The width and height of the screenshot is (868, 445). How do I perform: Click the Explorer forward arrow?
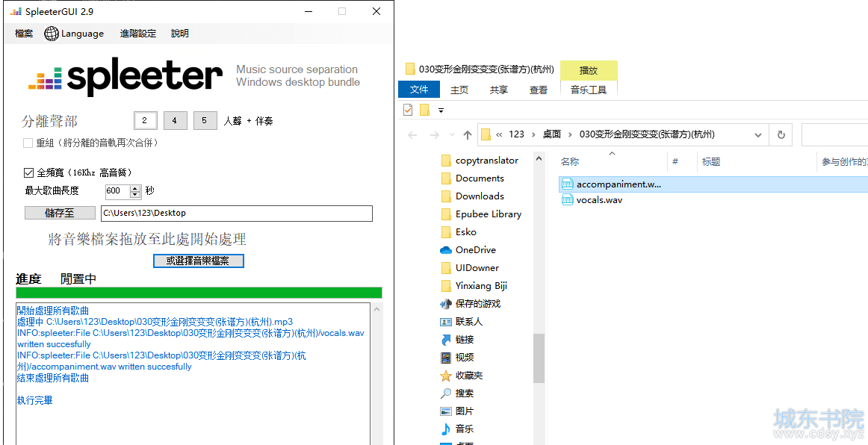click(x=435, y=134)
